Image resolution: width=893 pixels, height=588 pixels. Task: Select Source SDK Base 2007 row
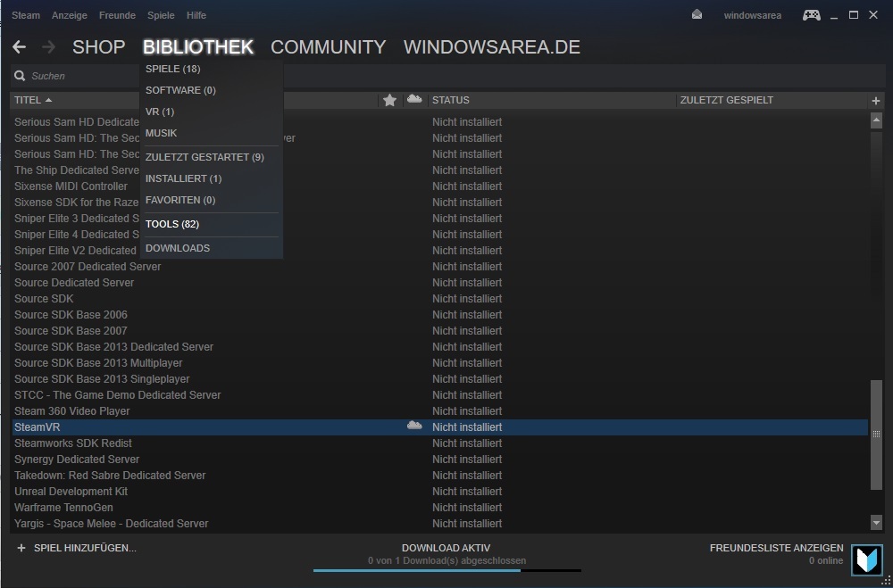[439, 331]
